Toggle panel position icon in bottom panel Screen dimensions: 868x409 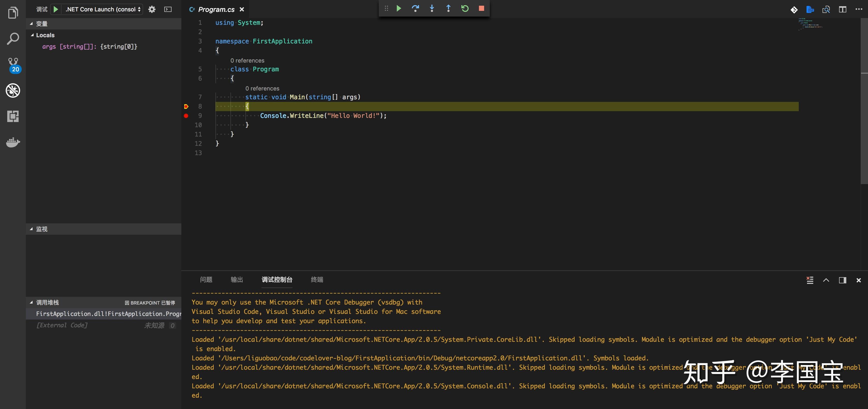point(842,280)
